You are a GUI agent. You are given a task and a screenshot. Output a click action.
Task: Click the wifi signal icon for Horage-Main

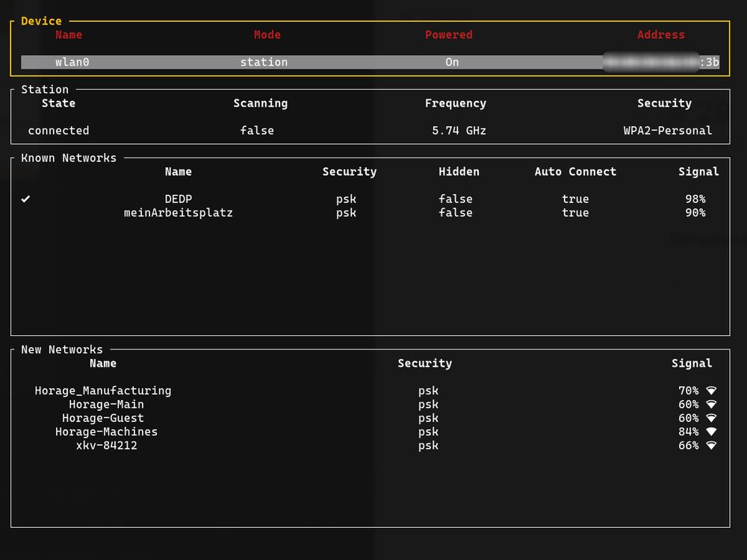click(x=711, y=405)
